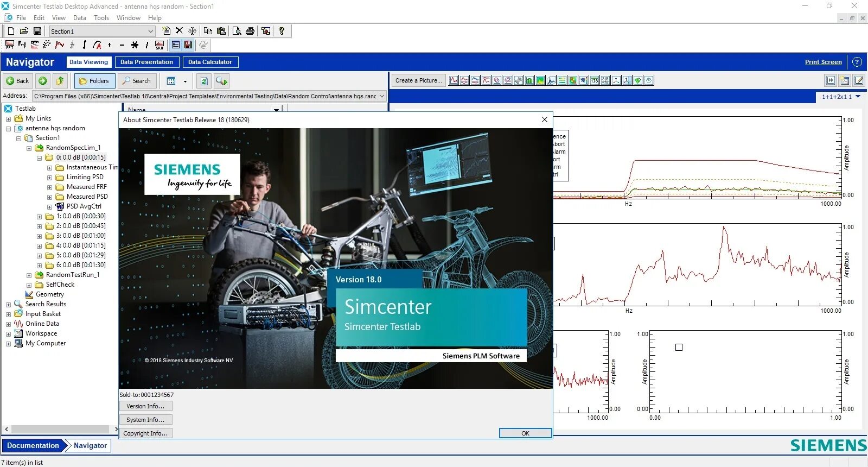
Task: Click the Print Screen link
Action: pyautogui.click(x=823, y=62)
